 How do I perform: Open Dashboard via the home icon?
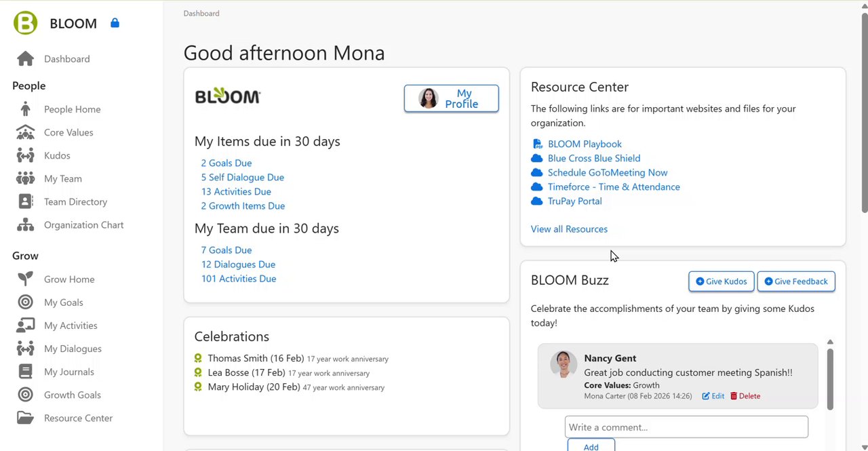point(25,59)
